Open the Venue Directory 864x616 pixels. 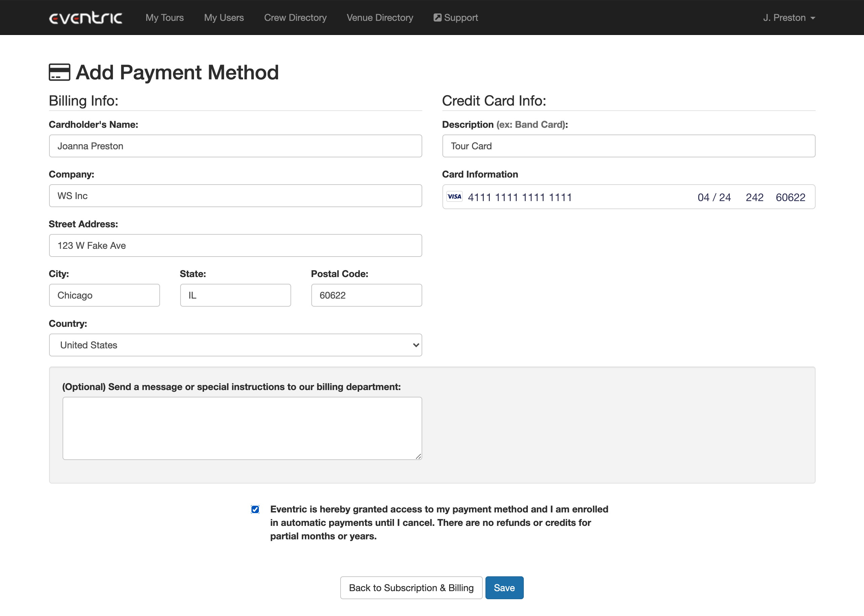point(380,17)
